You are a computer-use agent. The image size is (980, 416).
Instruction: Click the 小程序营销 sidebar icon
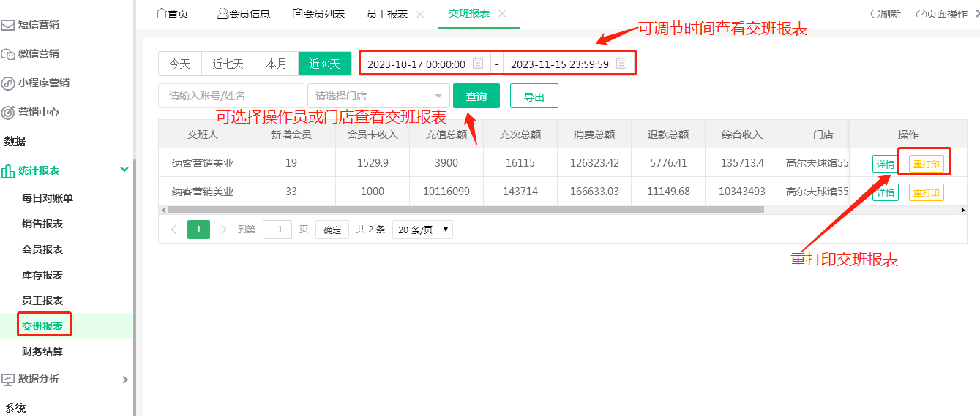click(7, 83)
